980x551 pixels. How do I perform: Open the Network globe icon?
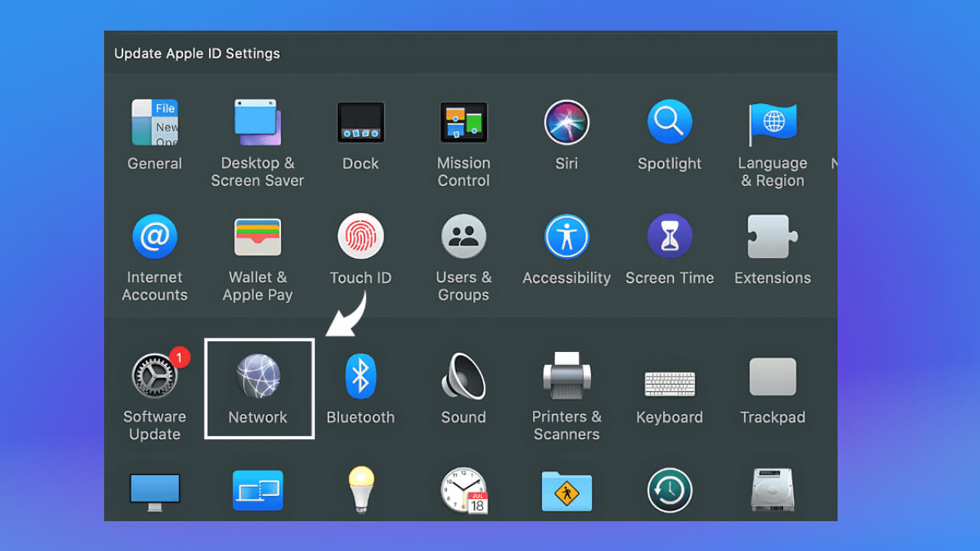(258, 377)
